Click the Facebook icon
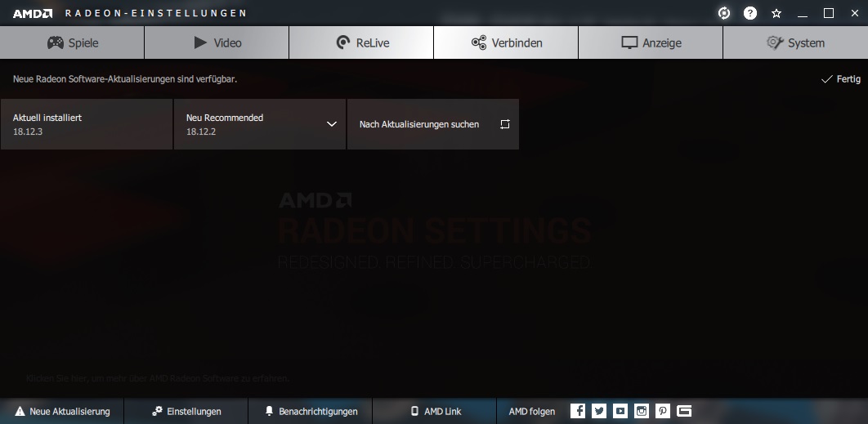This screenshot has width=868, height=424. [x=578, y=411]
